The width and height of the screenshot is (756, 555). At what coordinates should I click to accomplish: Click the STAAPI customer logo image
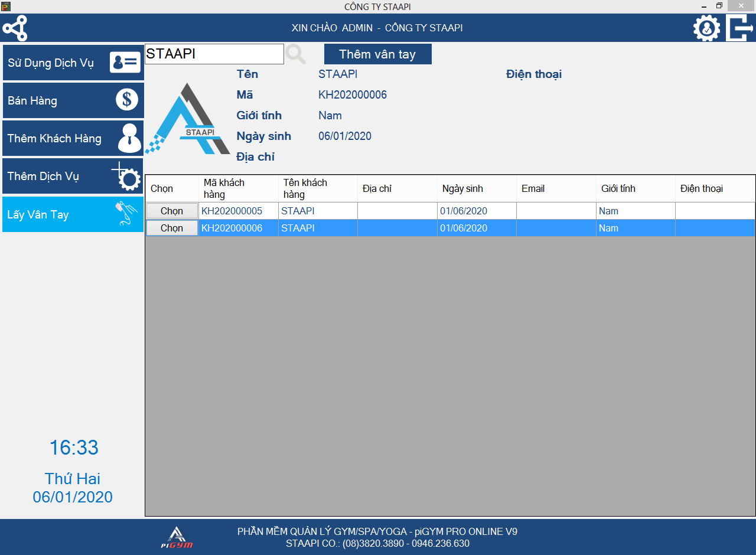(x=187, y=119)
